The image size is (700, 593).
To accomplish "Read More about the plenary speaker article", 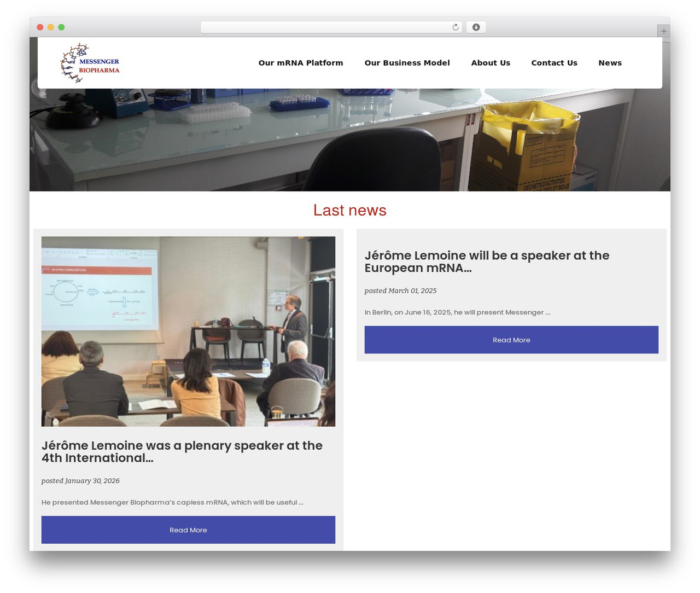I will tap(188, 530).
